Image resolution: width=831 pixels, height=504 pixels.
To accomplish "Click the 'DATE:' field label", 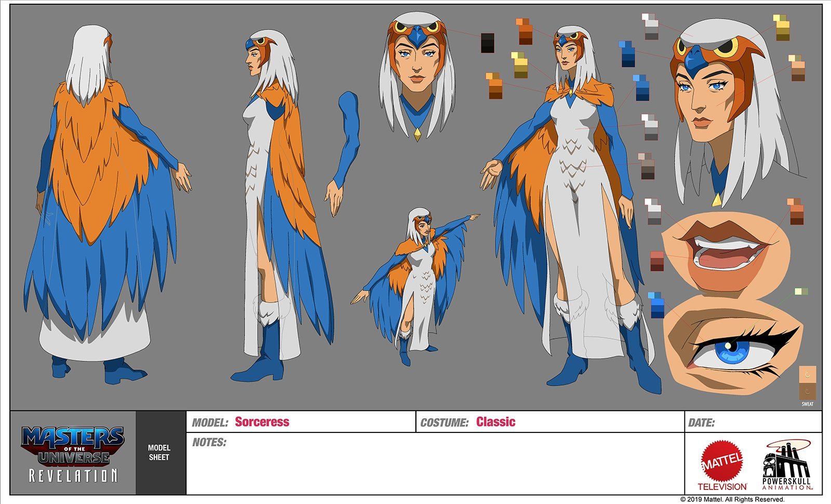I will coord(702,423).
